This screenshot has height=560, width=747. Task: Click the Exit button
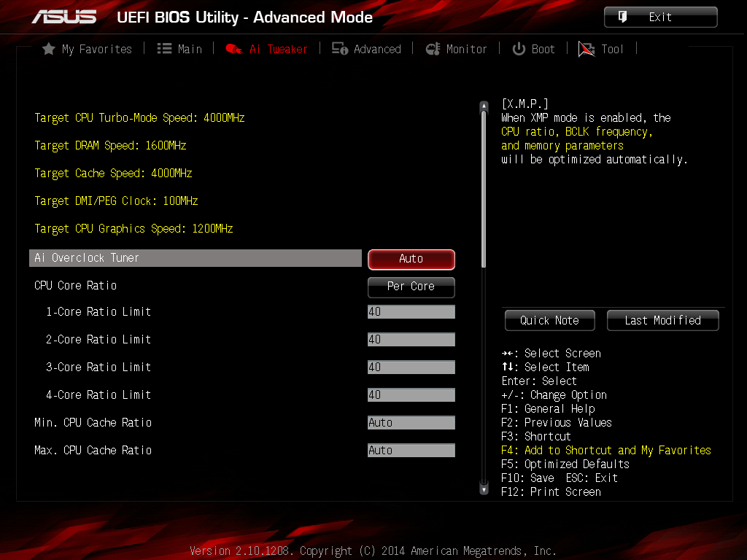[x=661, y=17]
